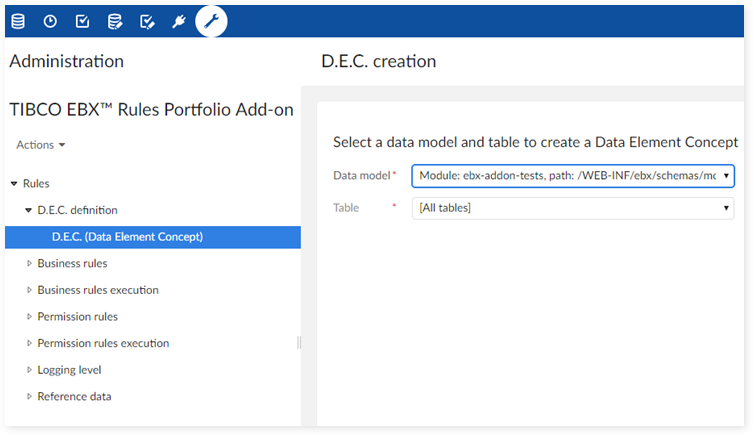
Task: Collapse the D.E.C. definition node
Action: tap(29, 210)
